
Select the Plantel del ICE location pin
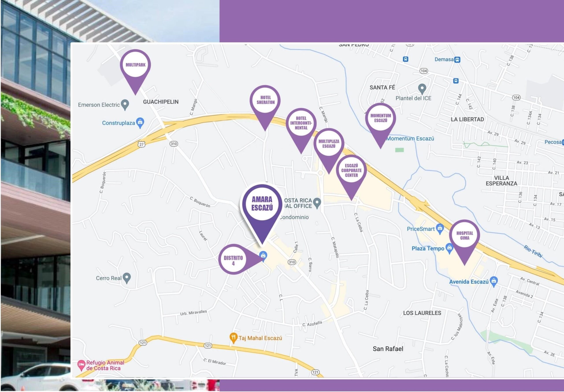(x=422, y=89)
